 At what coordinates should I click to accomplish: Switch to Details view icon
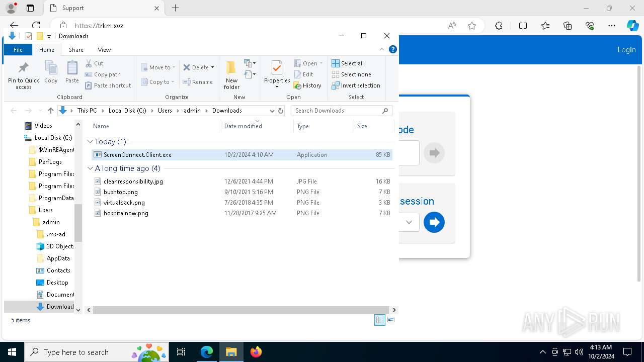[380, 320]
